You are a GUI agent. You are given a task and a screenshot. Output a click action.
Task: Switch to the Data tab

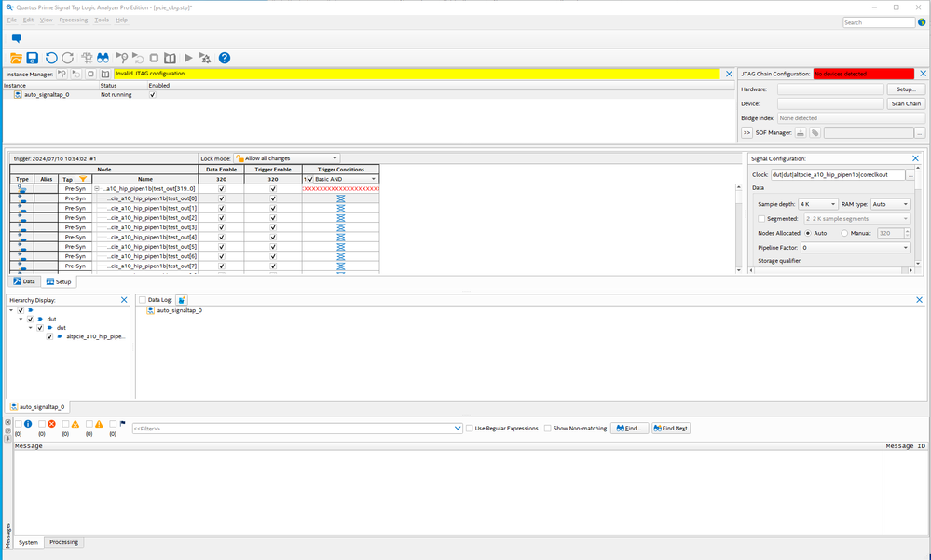pos(24,282)
